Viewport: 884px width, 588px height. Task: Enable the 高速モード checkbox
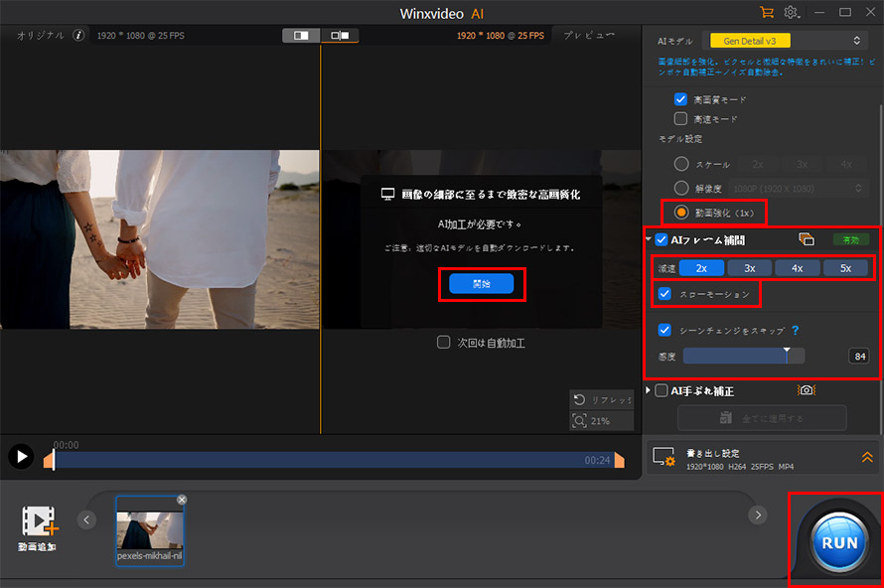coord(680,119)
